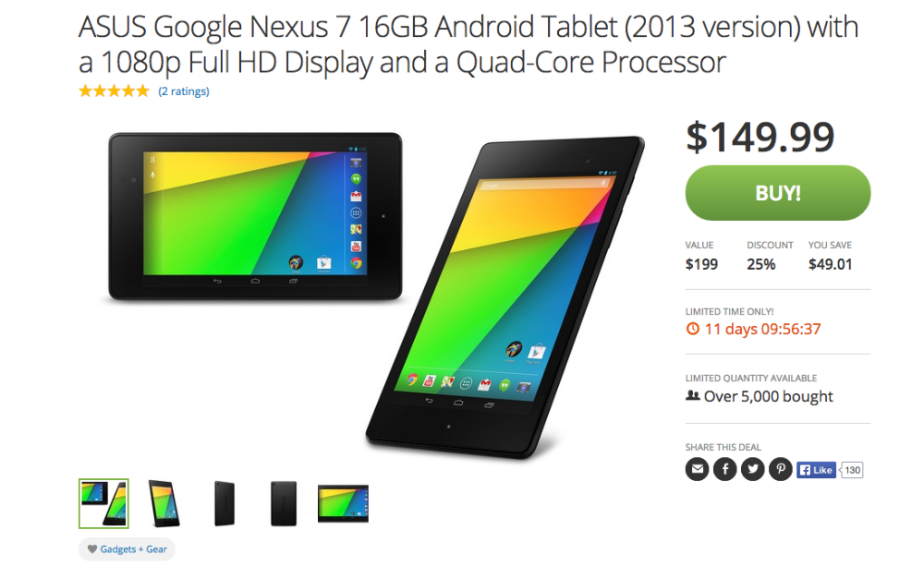Viewport: 924px width, 566px height.
Task: Select third thumbnail of tablet back angled
Action: [225, 503]
